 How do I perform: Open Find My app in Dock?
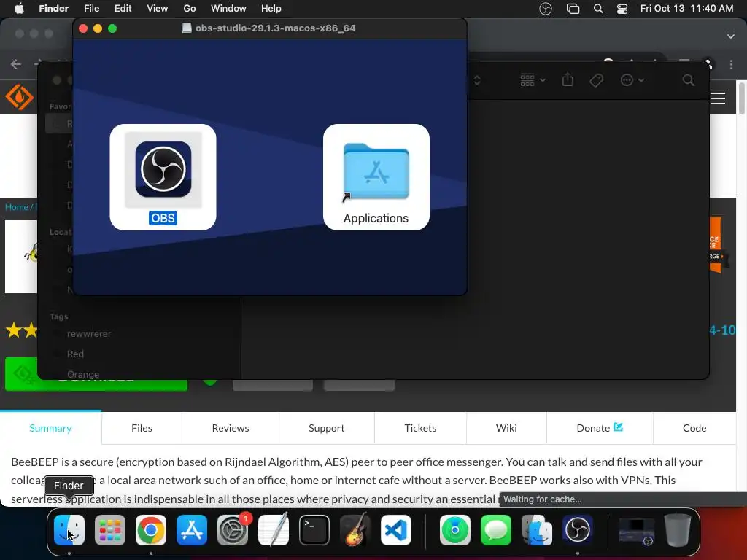tap(455, 530)
